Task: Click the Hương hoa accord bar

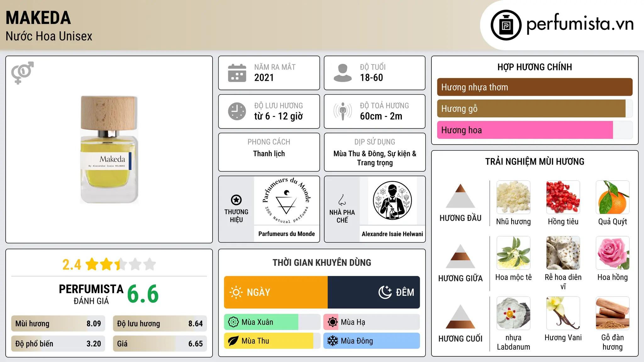Action: (x=535, y=130)
